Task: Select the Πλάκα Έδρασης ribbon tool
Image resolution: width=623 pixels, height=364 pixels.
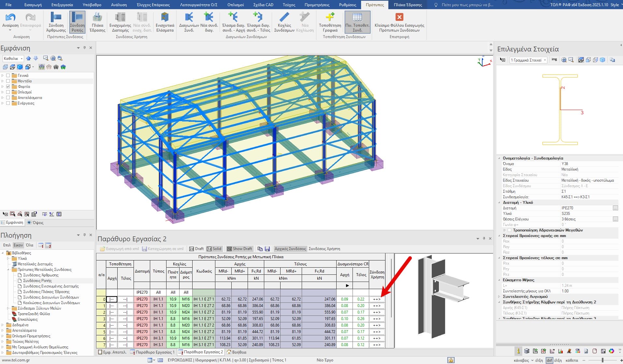Action: [x=97, y=18]
